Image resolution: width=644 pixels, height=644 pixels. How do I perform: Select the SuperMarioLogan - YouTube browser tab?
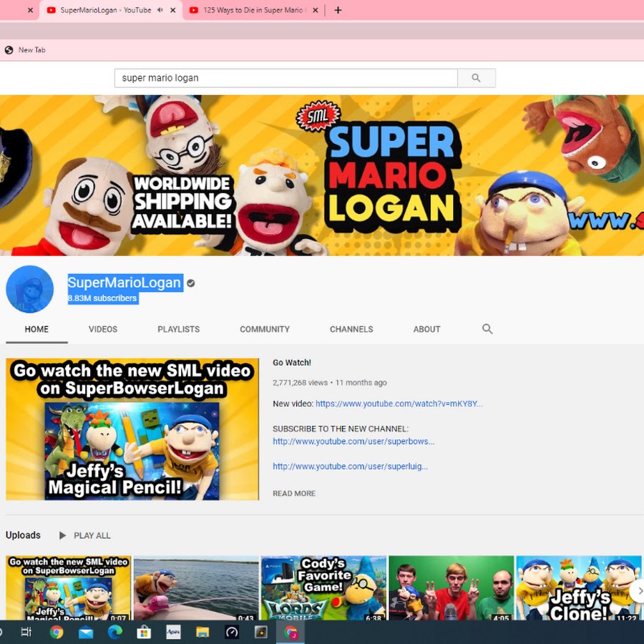pos(111,10)
